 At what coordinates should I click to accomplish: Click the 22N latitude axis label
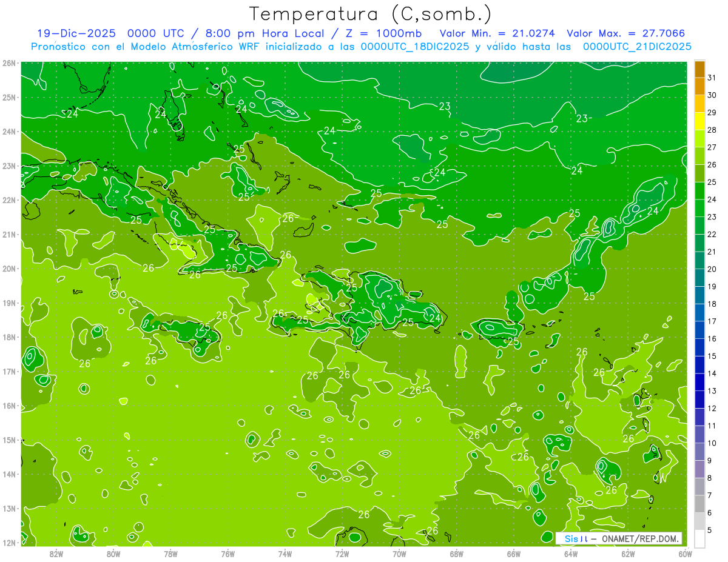8,200
